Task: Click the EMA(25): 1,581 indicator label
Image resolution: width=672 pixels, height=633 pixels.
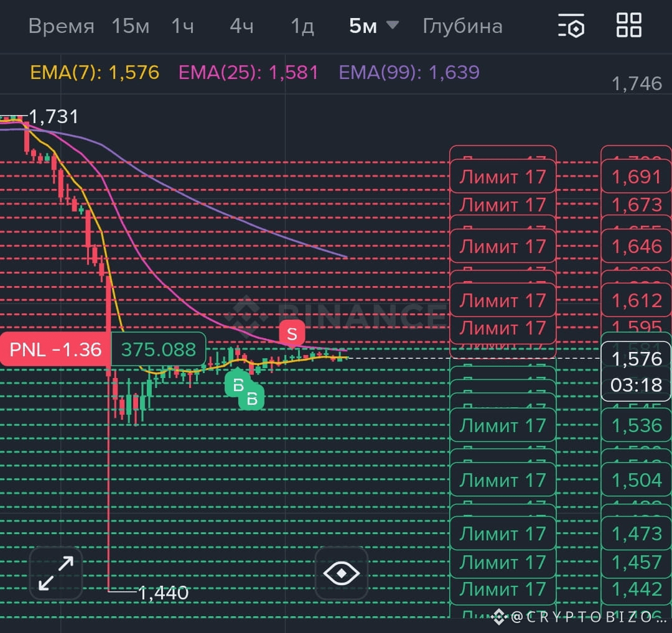Action: pos(248,72)
